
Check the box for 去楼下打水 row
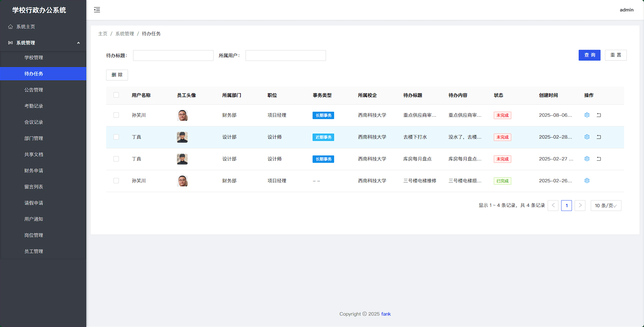pyautogui.click(x=116, y=137)
